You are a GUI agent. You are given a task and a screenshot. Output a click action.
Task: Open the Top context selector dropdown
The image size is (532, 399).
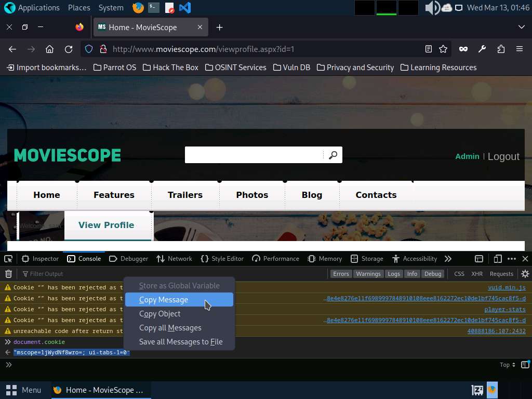pos(508,365)
